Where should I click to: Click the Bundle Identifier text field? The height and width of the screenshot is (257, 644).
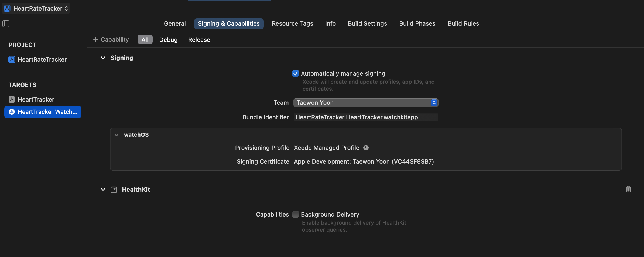pos(366,117)
